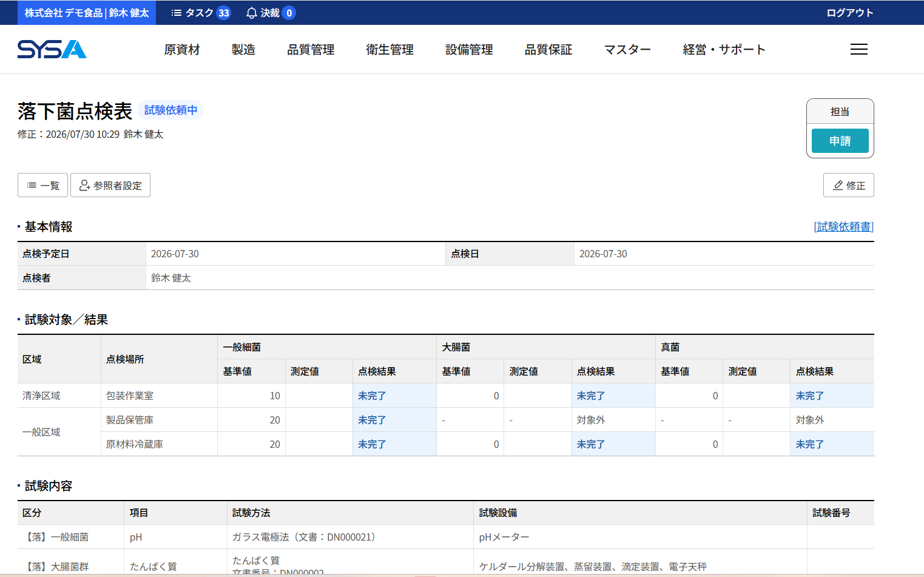Open the 設備管理 menu
This screenshot has width=924, height=577.
[469, 50]
